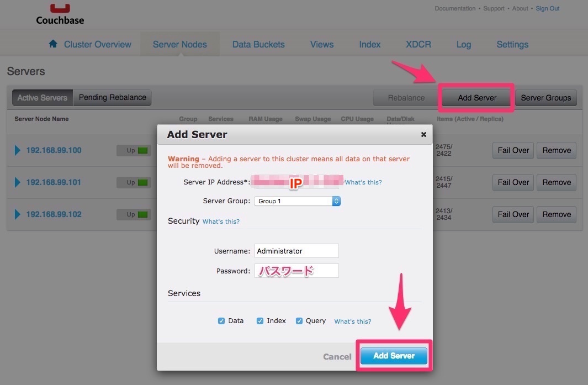Toggle the Data service checkbox
This screenshot has height=385, width=588.
point(221,321)
